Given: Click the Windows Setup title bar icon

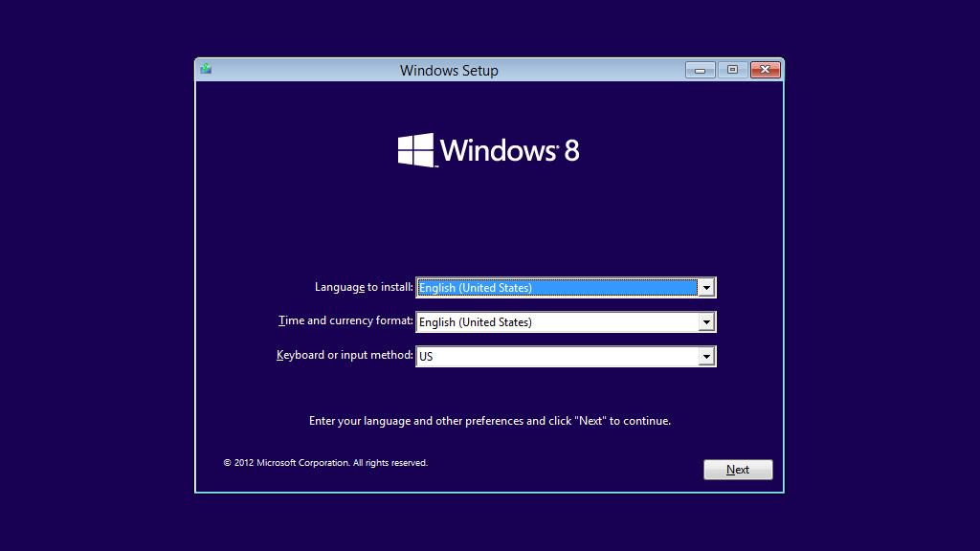Looking at the screenshot, I should pyautogui.click(x=206, y=69).
